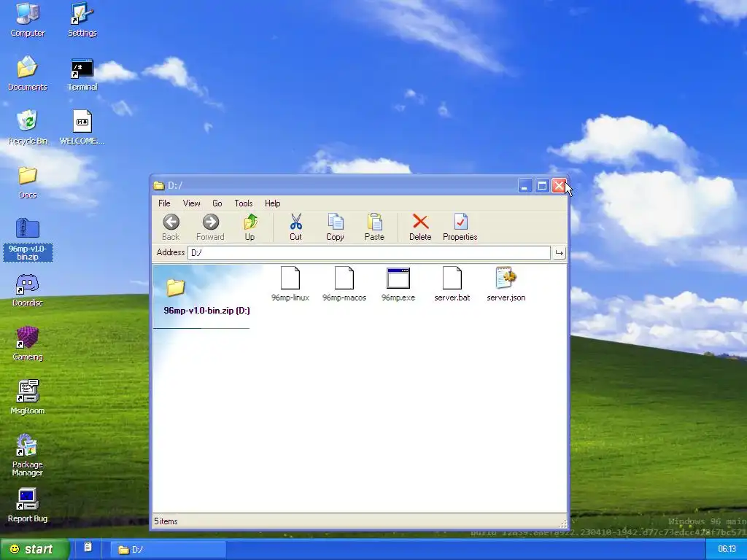747x560 pixels.
Task: Close the D:/ explorer window
Action: (559, 186)
